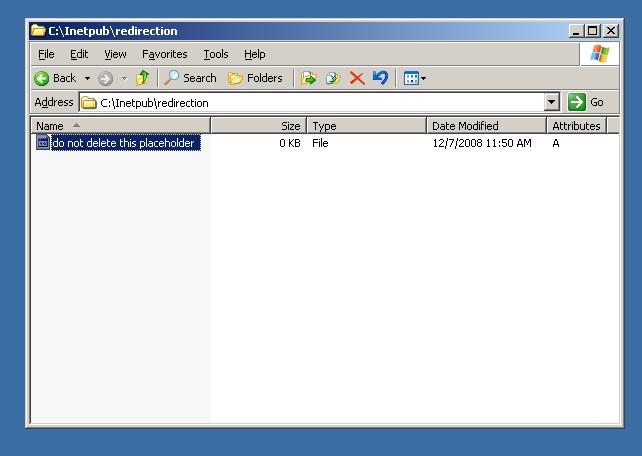Click the address bar path field
642x456 pixels.
point(311,102)
